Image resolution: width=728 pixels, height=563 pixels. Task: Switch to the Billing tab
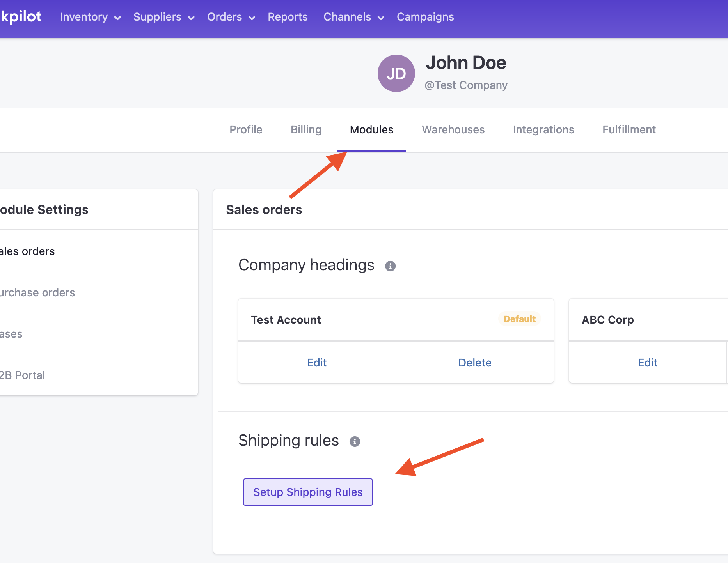(x=306, y=129)
